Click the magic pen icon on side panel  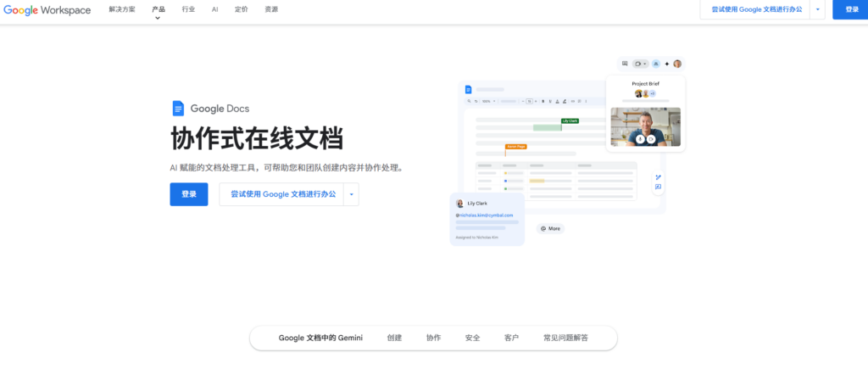coord(658,177)
